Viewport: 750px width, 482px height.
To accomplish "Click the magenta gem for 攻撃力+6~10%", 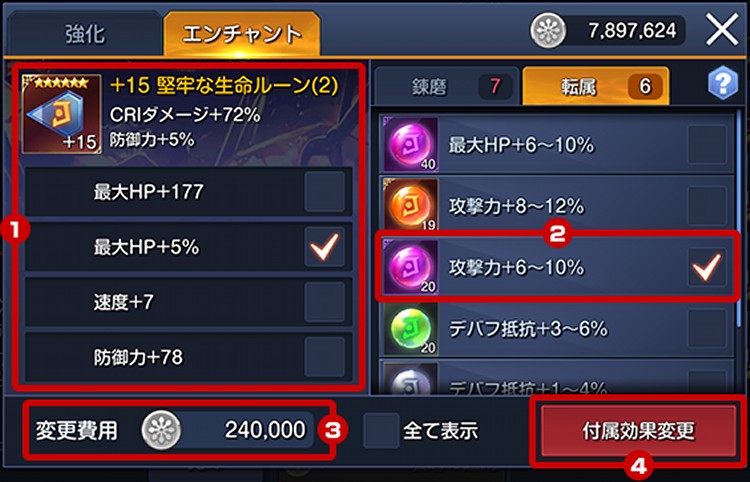I will tap(411, 267).
